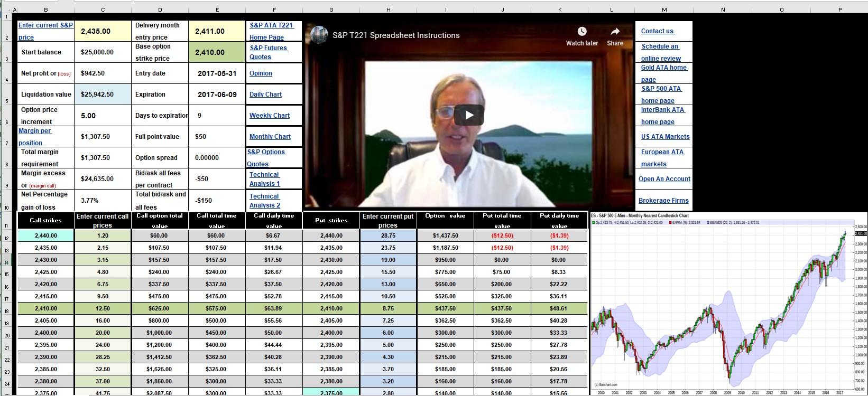Select call price cell 6.75
The image size is (868, 396).
tap(103, 284)
